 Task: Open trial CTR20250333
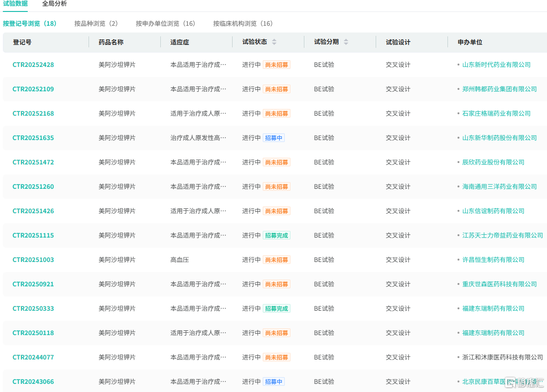click(x=33, y=309)
